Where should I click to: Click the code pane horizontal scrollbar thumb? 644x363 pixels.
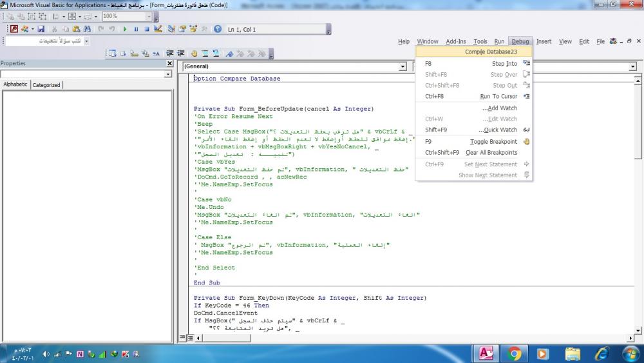[x=226, y=338]
